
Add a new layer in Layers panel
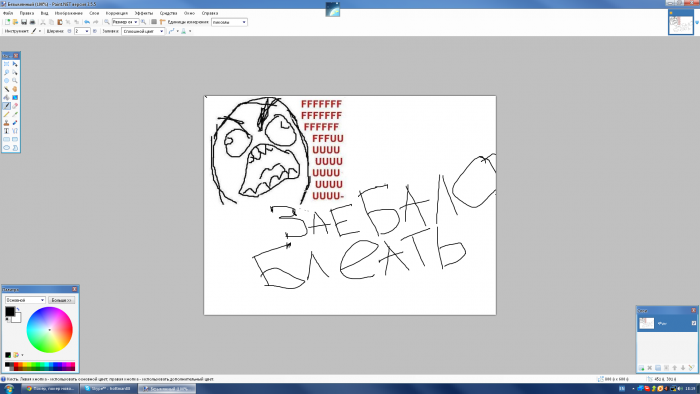click(641, 368)
